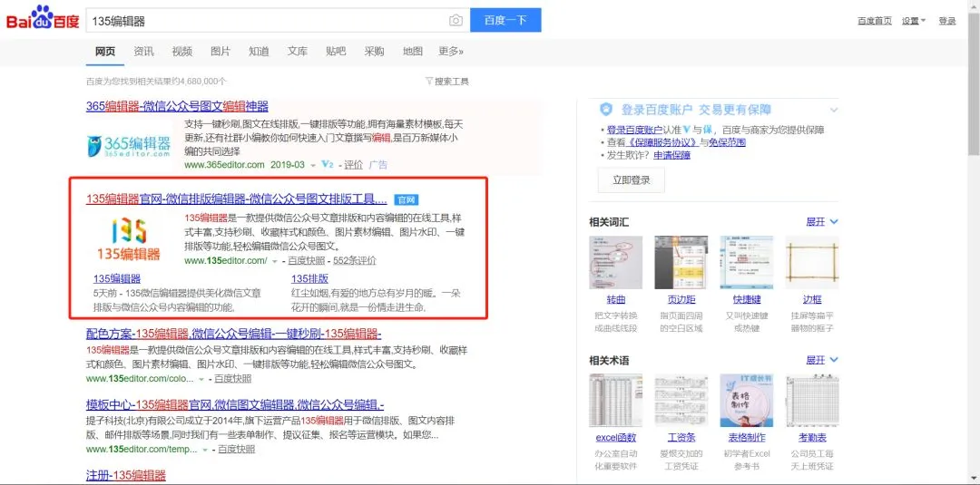Click the 快捷键 thumbnail image
The height and width of the screenshot is (485, 980).
pos(746,262)
